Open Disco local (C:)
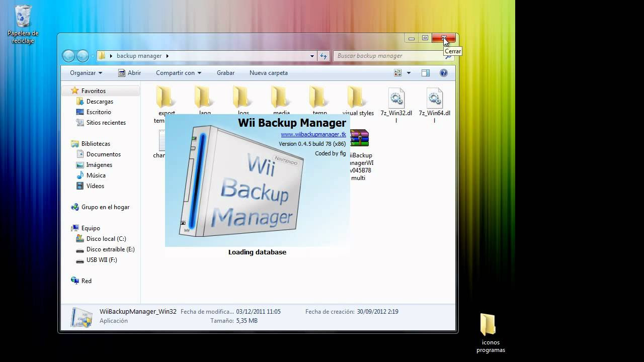The width and height of the screenshot is (644, 362). [106, 239]
